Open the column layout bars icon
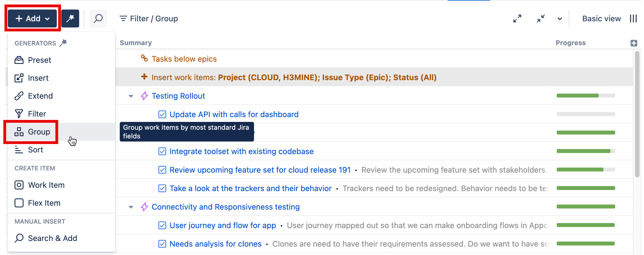The image size is (644, 255). coord(633,18)
